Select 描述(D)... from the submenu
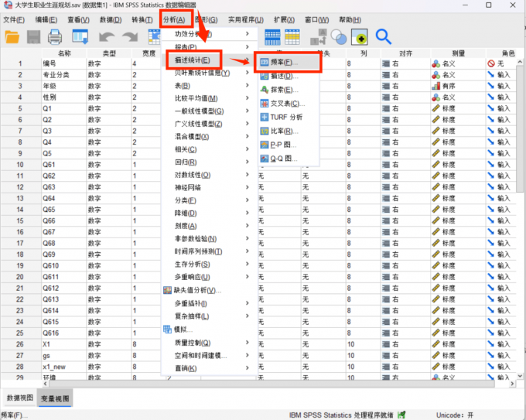526x420 pixels. [289, 76]
